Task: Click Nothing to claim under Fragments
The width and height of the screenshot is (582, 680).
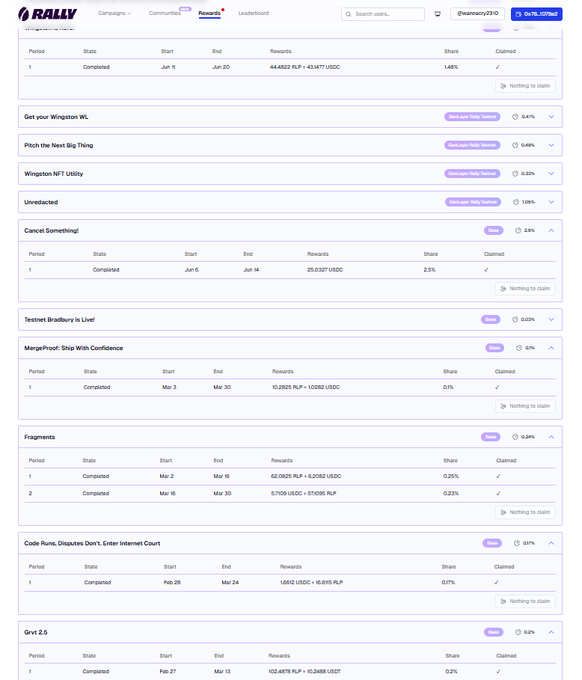Action: coord(525,512)
